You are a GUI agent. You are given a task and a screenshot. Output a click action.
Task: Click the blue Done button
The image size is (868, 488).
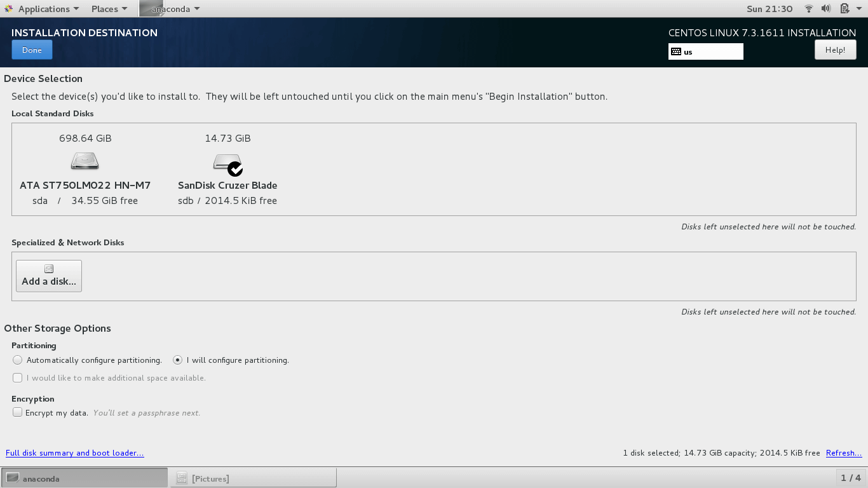32,50
